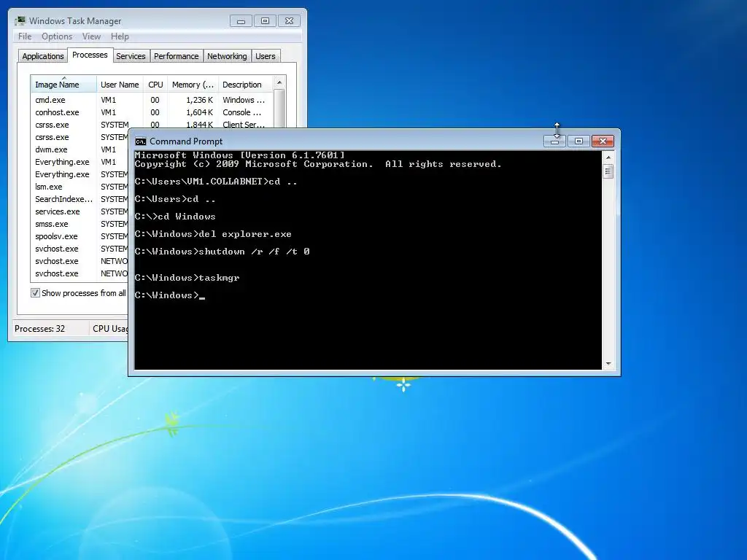Image resolution: width=747 pixels, height=560 pixels.
Task: Close the Command Prompt window
Action: pos(603,141)
